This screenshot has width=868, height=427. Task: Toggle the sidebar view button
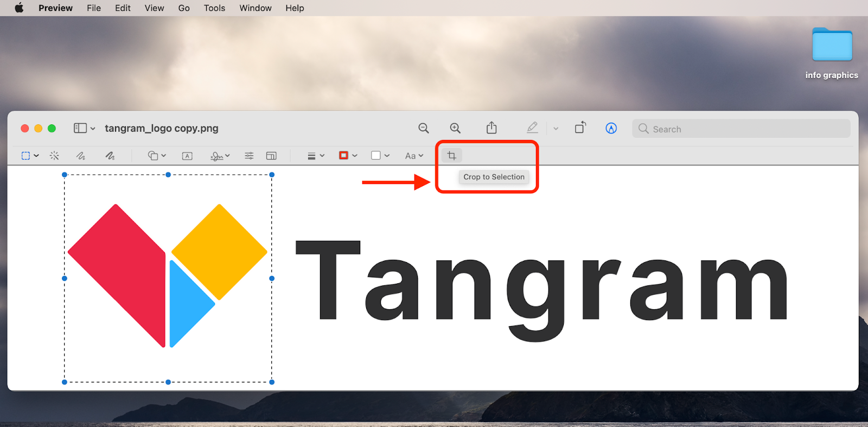click(80, 128)
